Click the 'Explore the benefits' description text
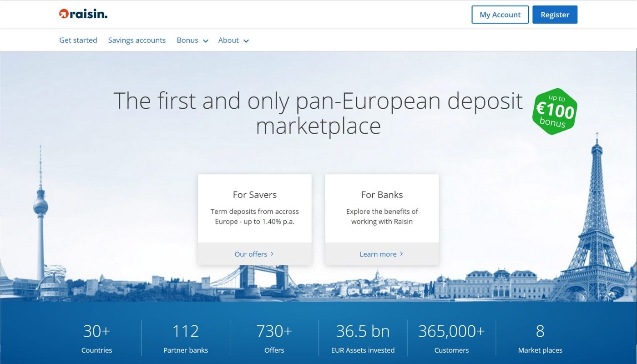The height and width of the screenshot is (364, 637). coord(382,217)
